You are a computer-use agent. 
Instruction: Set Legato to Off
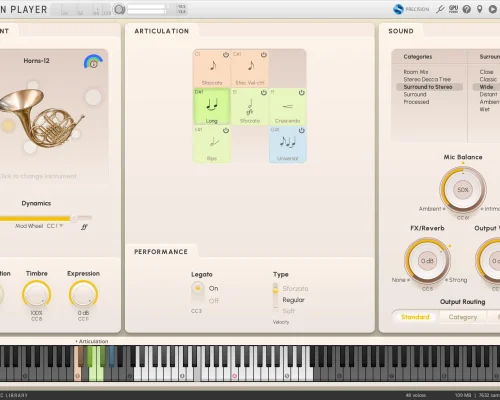tap(214, 301)
